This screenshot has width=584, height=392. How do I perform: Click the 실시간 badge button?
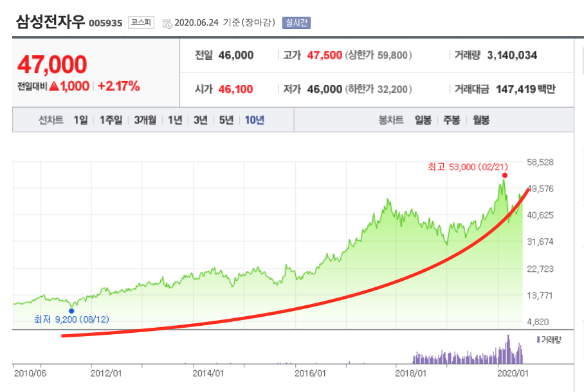[297, 22]
